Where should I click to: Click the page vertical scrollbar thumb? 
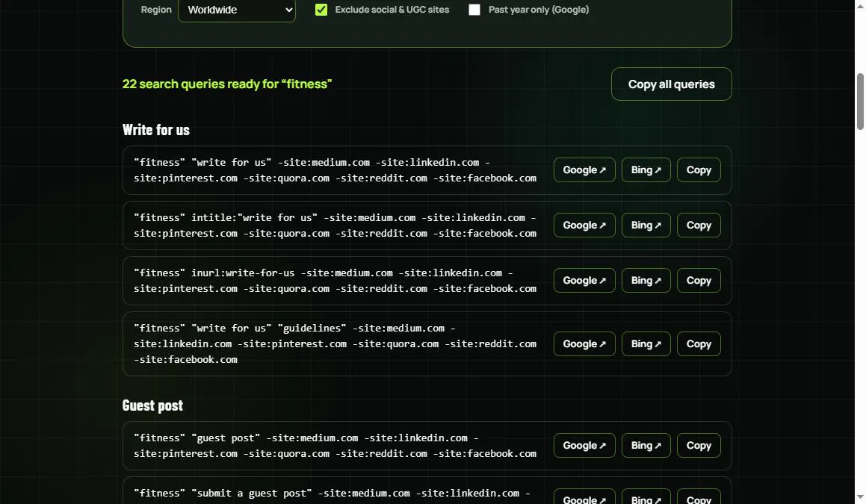[x=860, y=101]
